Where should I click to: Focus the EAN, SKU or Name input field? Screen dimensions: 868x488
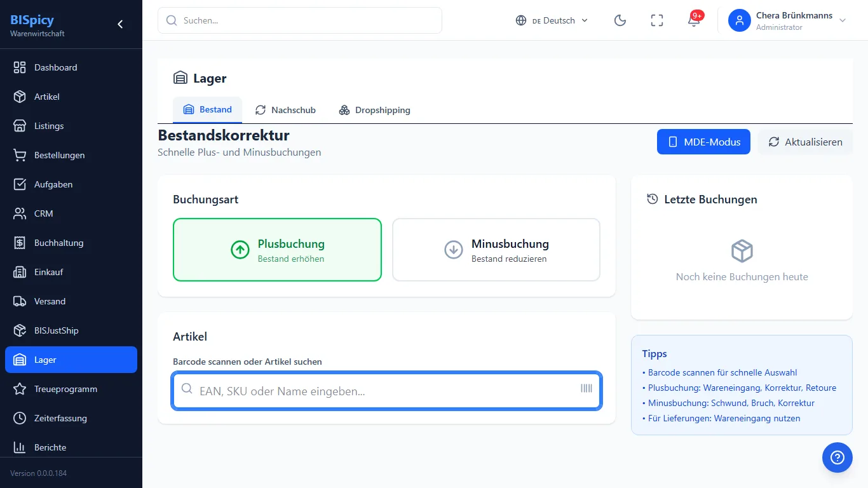tap(386, 391)
